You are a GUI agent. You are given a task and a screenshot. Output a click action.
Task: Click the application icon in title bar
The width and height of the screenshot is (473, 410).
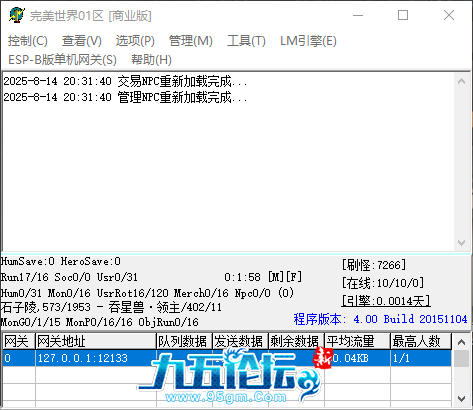[17, 15]
